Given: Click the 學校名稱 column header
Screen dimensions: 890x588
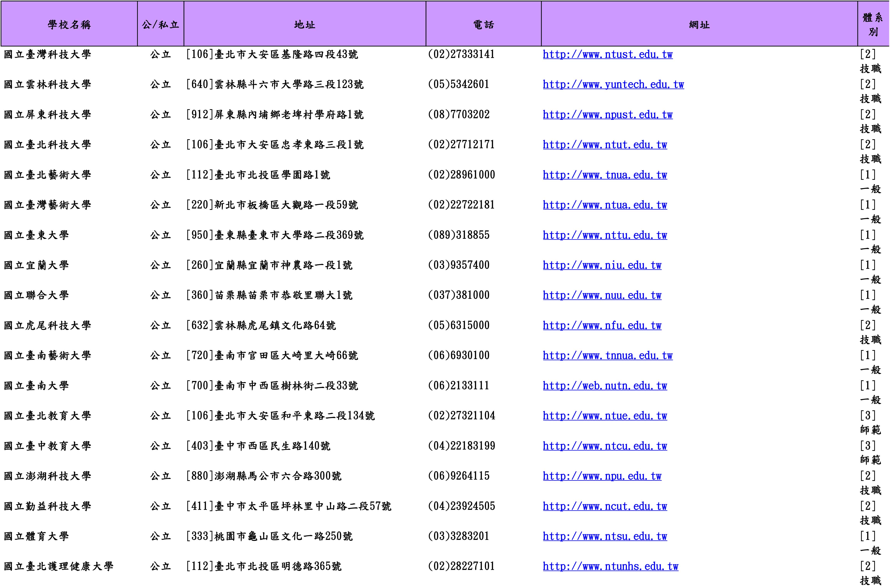Looking at the screenshot, I should tap(69, 25).
